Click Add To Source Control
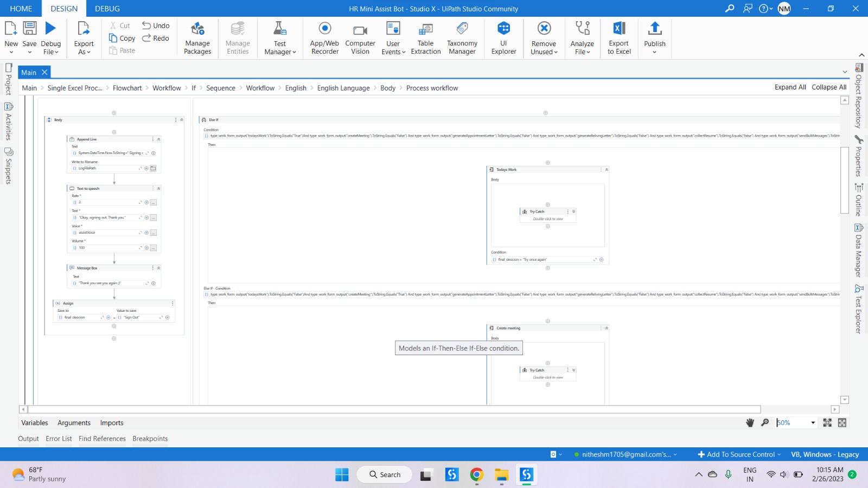 click(x=739, y=454)
